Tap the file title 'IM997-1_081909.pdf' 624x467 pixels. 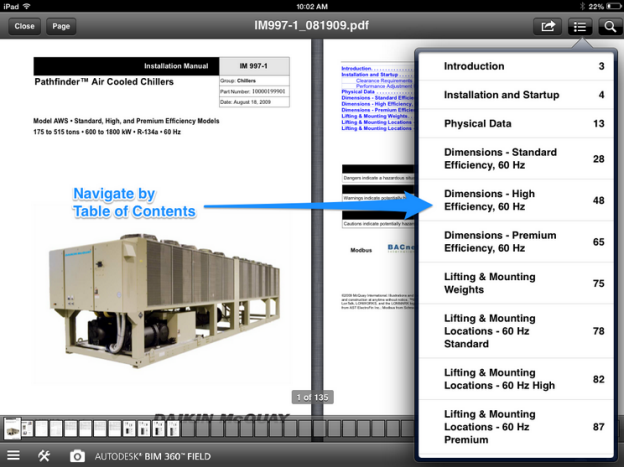[312, 25]
